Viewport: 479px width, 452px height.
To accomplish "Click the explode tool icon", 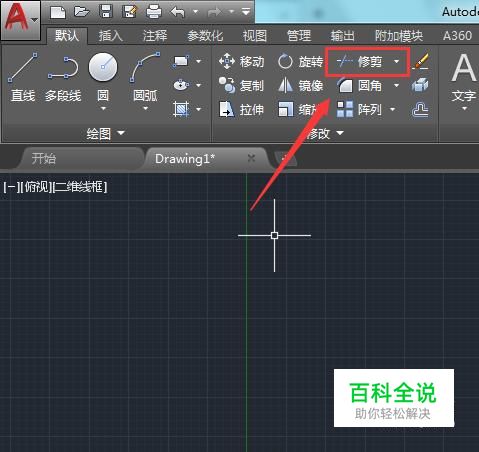I will coord(420,85).
